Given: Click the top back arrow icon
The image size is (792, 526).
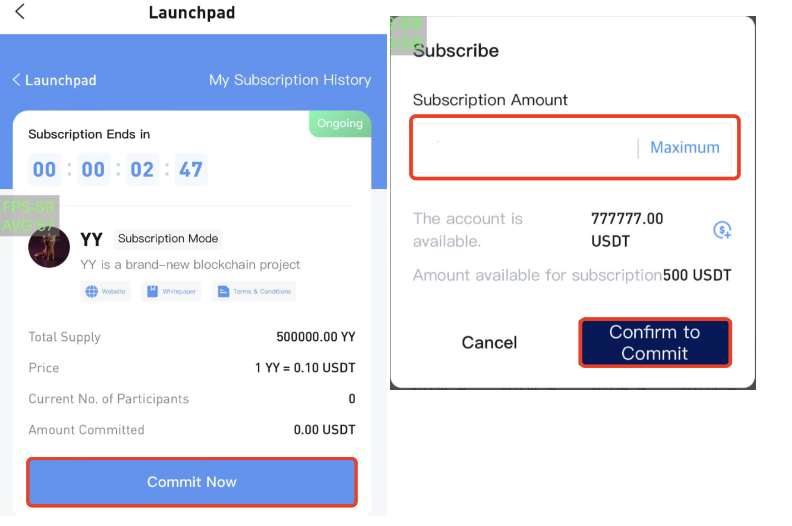Looking at the screenshot, I should coord(20,11).
